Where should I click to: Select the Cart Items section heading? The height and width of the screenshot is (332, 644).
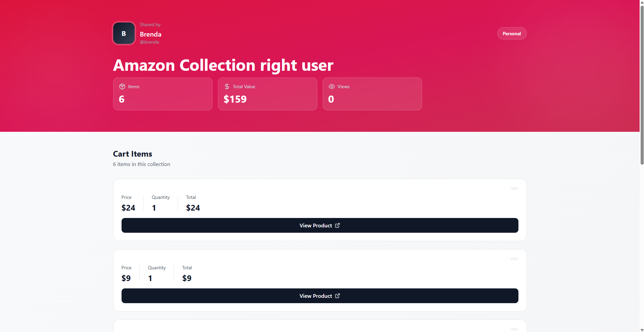pyautogui.click(x=132, y=154)
